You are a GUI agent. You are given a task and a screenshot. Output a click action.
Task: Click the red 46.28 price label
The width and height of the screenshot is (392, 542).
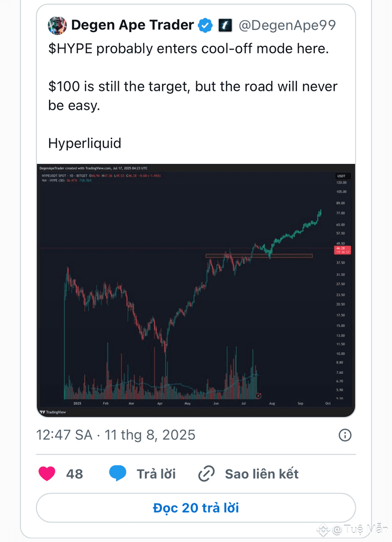click(343, 250)
